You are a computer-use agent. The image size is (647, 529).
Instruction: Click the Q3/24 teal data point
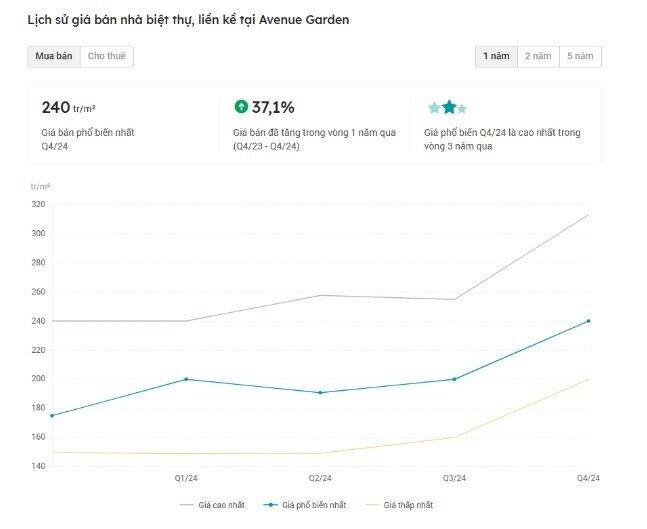(454, 379)
